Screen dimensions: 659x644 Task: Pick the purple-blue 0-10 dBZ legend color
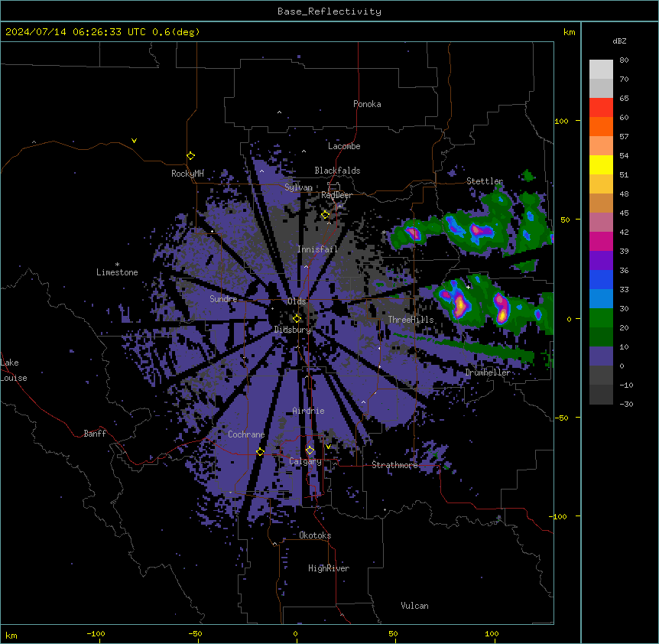[x=601, y=356]
